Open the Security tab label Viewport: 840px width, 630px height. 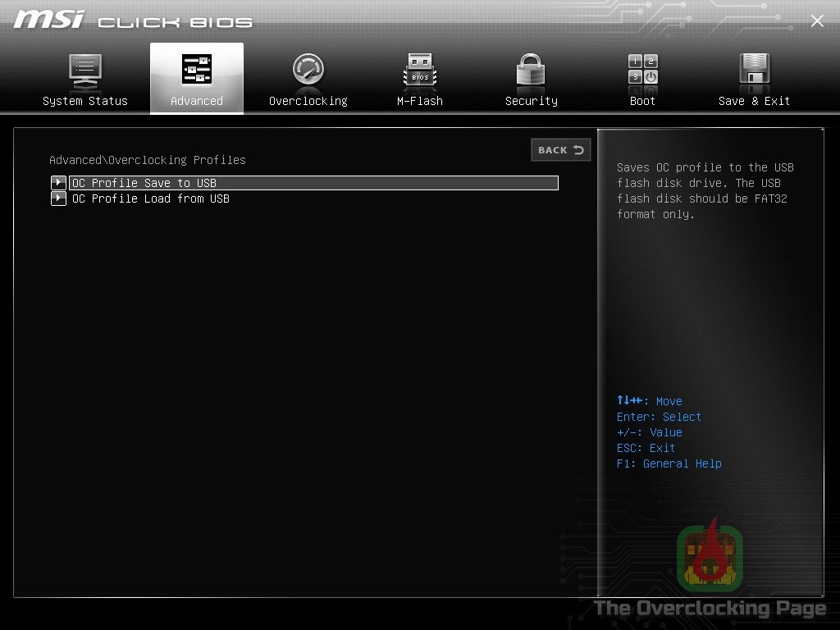pyautogui.click(x=531, y=101)
